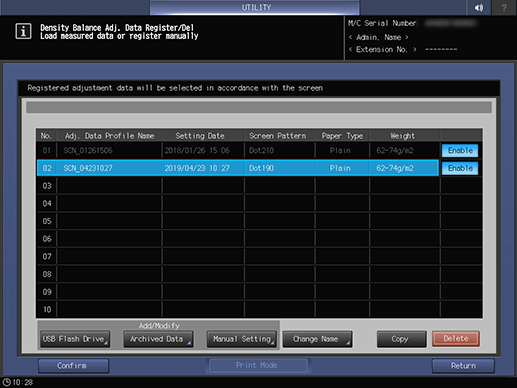This screenshot has width=517, height=388.
Task: Open the help question mark icon
Action: pos(504,7)
